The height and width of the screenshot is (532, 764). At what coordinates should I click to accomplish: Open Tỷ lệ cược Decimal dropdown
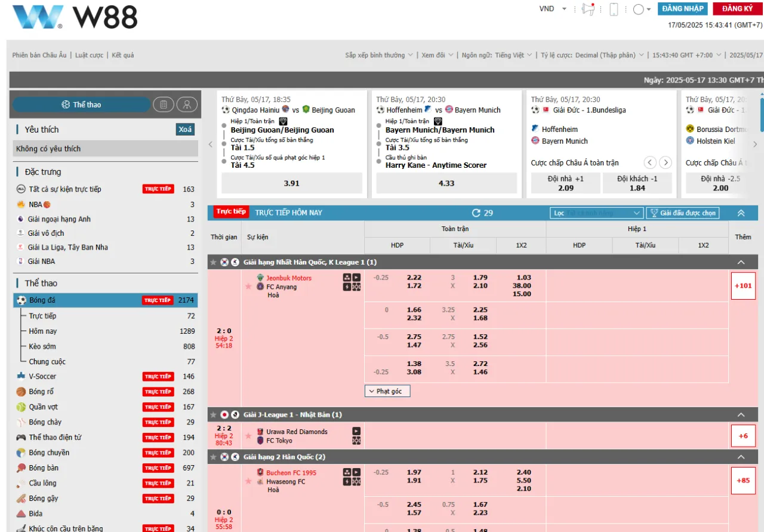point(593,55)
